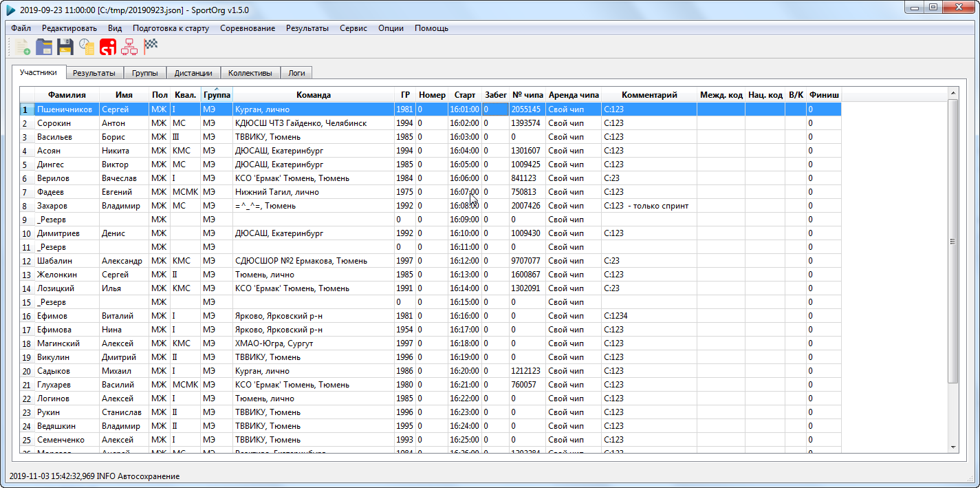Image resolution: width=980 pixels, height=488 pixels.
Task: Click the scrollbar up arrow
Action: coord(952,93)
